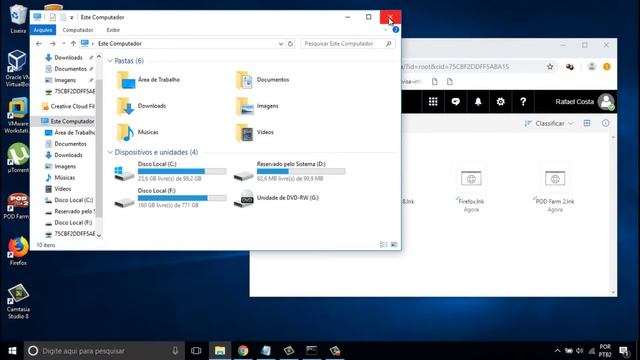This screenshot has height=360, width=640.
Task: Open Firefox desktop shortcut
Action: tap(18, 251)
